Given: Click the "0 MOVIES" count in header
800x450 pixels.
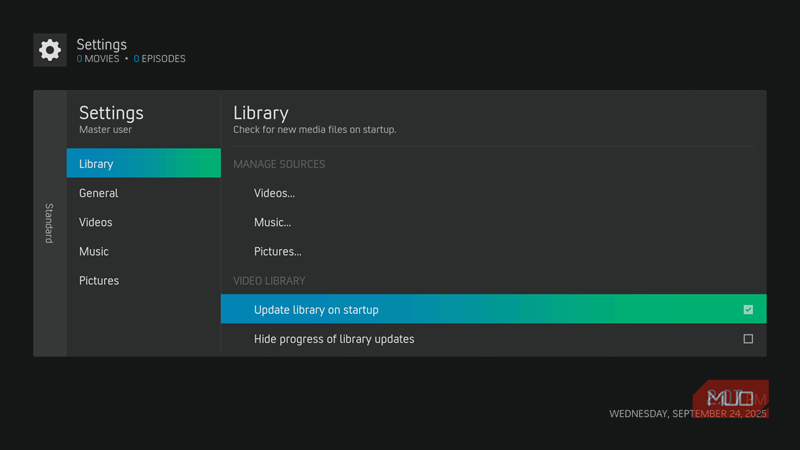Looking at the screenshot, I should pos(98,59).
